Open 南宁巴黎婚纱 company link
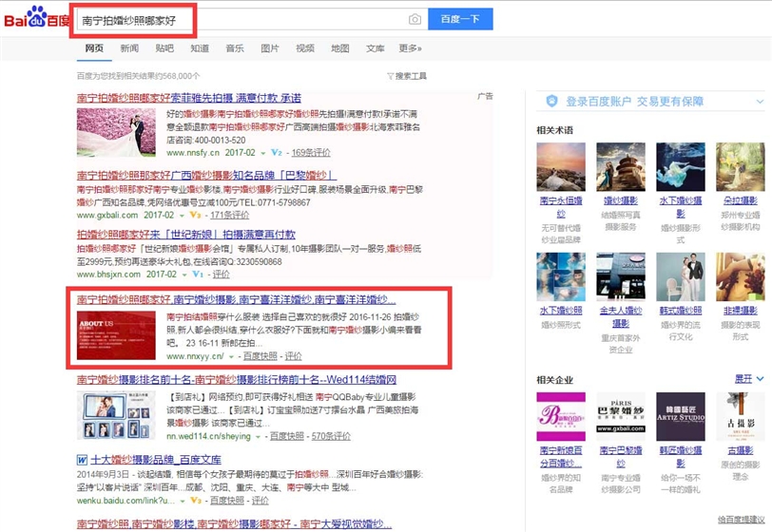The width and height of the screenshot is (772, 532). click(620, 457)
